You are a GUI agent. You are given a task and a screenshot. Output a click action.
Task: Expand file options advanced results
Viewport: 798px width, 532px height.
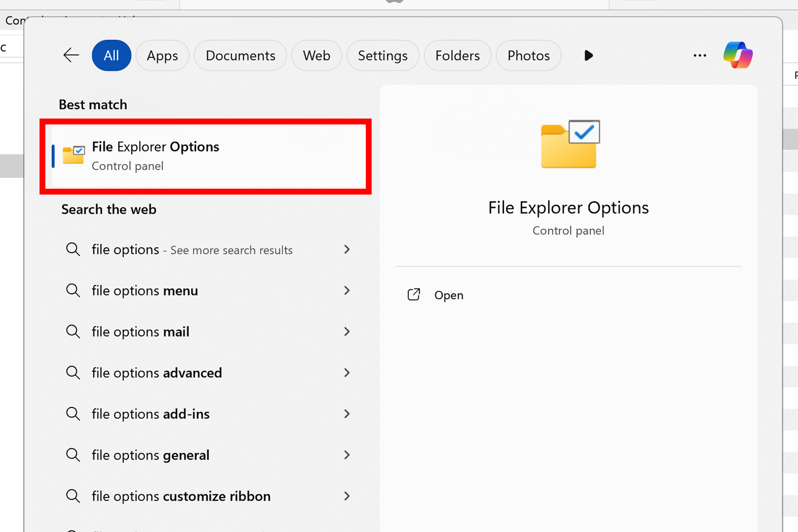point(347,372)
